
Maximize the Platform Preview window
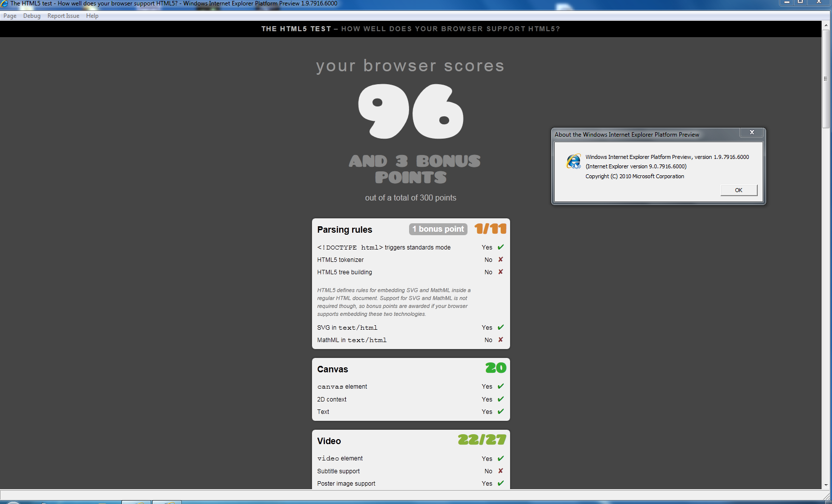pyautogui.click(x=800, y=2)
